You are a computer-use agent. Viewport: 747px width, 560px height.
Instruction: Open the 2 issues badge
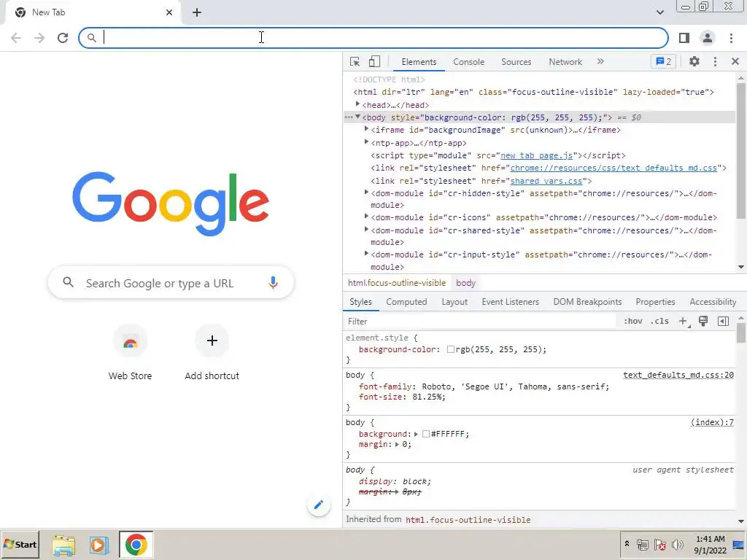(663, 61)
